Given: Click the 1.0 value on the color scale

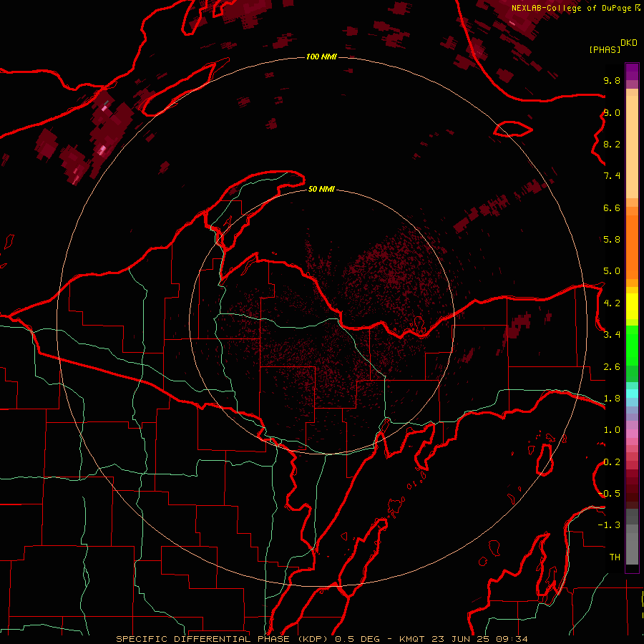Looking at the screenshot, I should coord(612,430).
